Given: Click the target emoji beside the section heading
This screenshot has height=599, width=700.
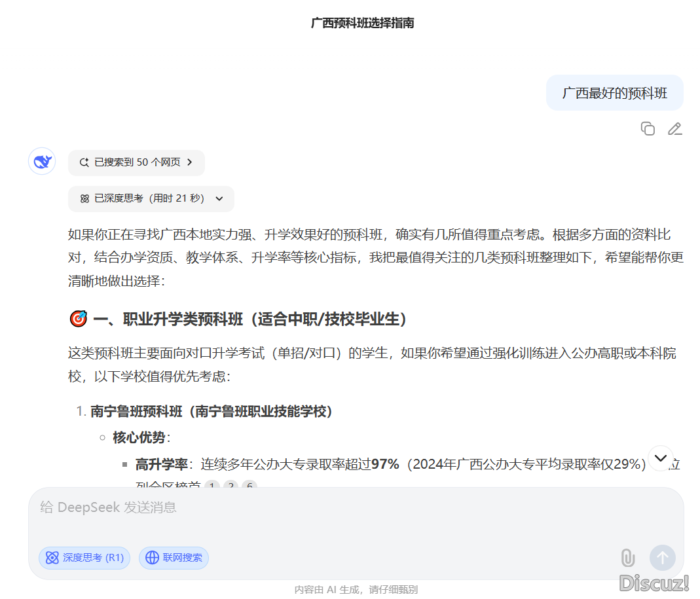Looking at the screenshot, I should click(x=78, y=319).
